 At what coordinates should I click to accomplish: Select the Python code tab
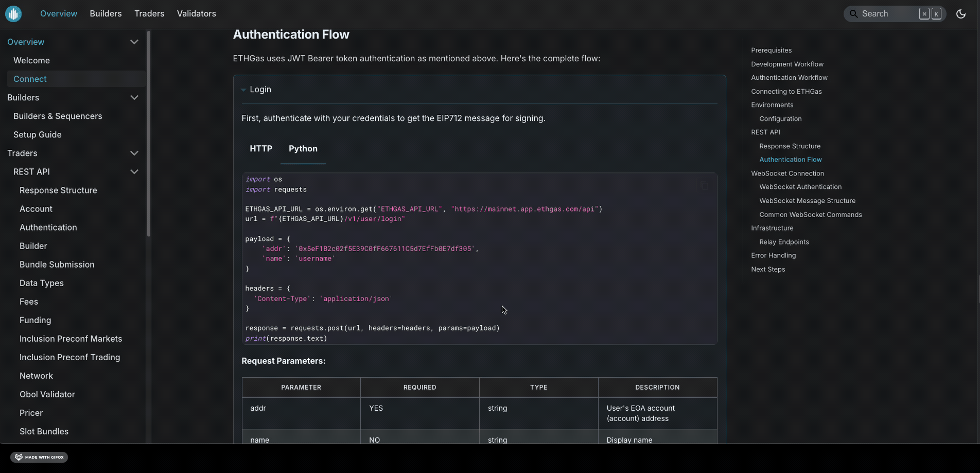(x=303, y=149)
